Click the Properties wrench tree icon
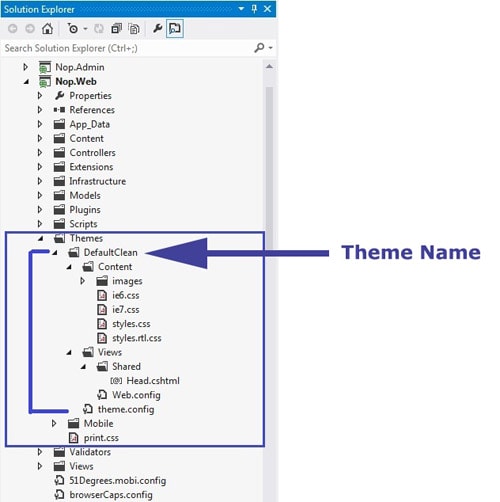This screenshot has height=502, width=500. click(60, 96)
